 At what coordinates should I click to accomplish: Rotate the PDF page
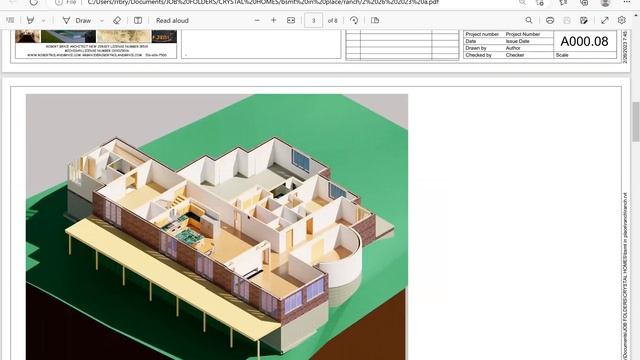coord(354,20)
